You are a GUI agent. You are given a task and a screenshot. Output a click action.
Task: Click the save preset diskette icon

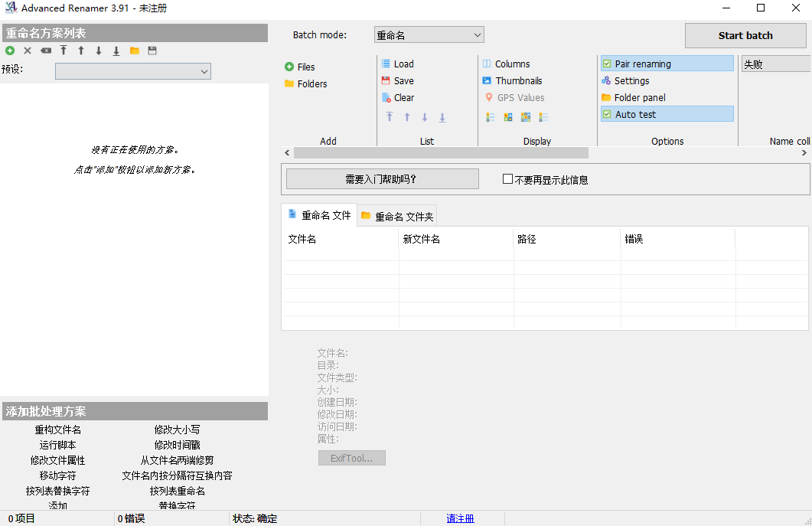point(152,51)
